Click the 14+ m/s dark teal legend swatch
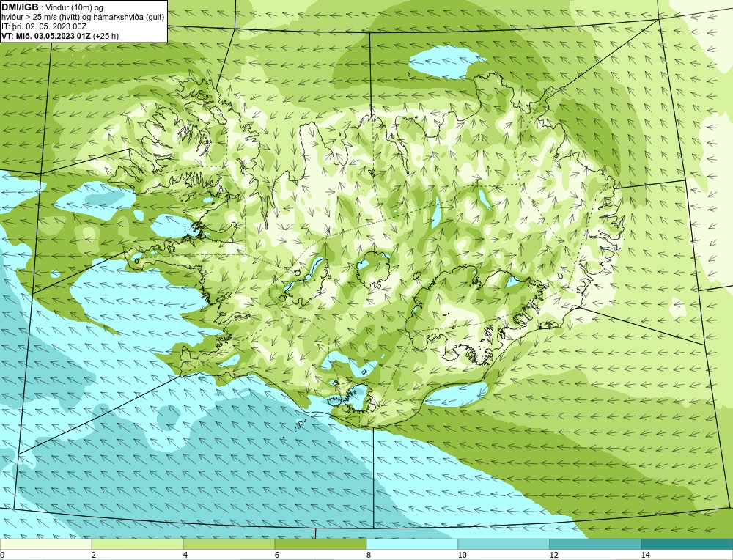Screen dimensions: 733x560 coord(688,544)
